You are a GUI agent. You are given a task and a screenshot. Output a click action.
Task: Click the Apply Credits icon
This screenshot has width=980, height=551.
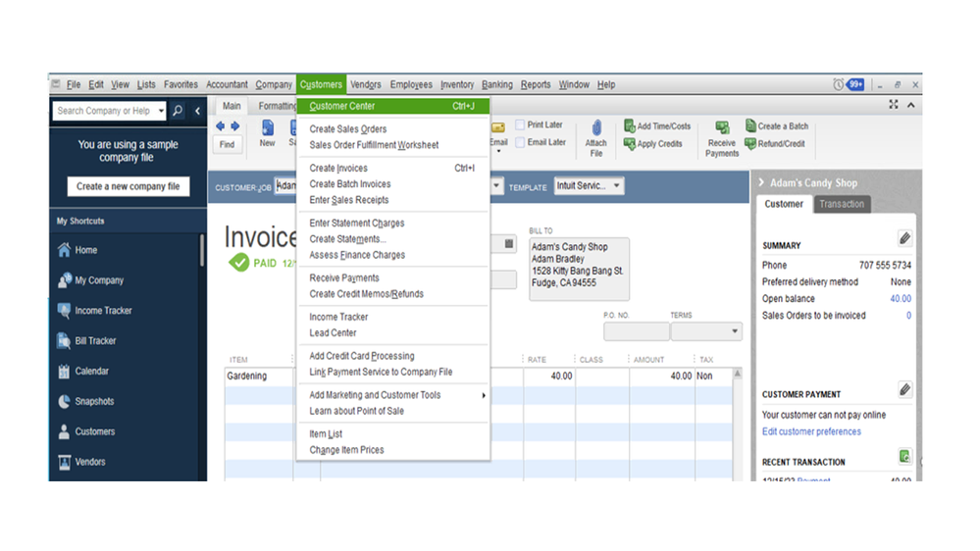coord(630,144)
